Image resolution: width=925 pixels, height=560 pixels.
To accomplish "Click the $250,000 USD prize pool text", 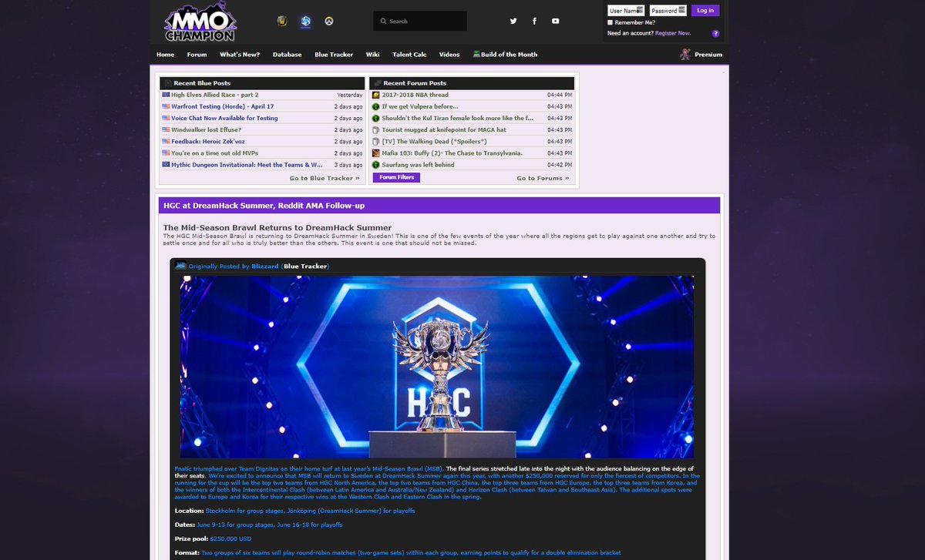I will click(x=231, y=538).
